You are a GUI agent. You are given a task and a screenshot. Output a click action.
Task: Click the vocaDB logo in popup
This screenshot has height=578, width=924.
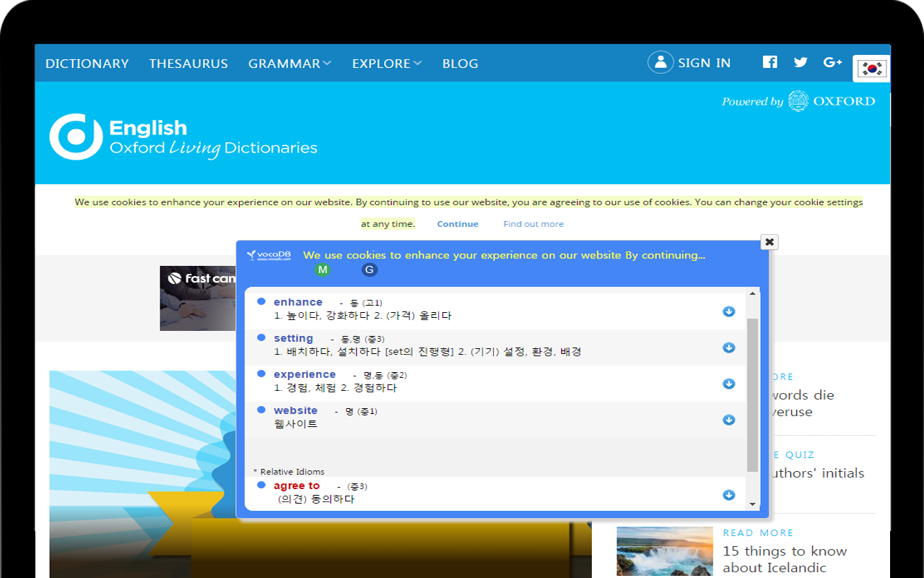click(x=269, y=255)
